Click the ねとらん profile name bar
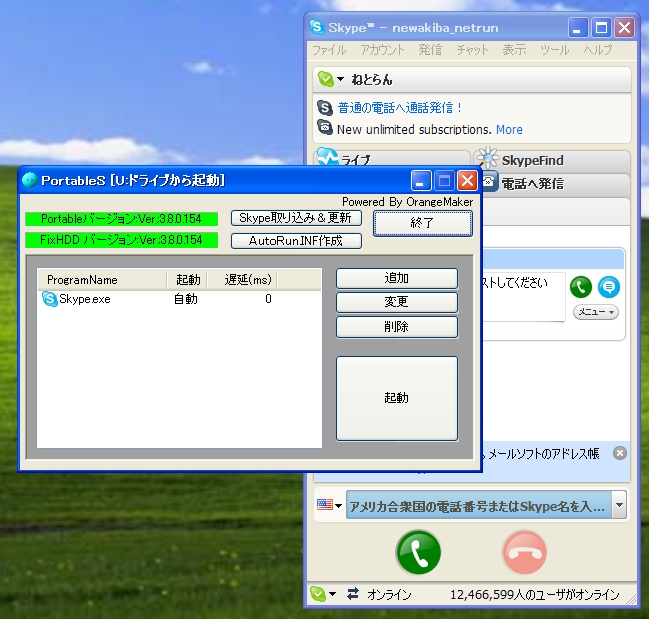 click(x=472, y=79)
